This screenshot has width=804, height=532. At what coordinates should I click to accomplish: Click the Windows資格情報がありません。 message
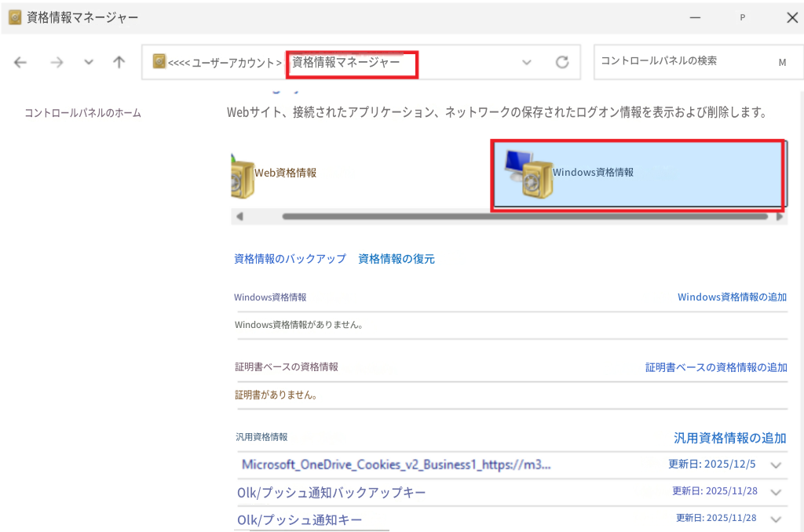(x=299, y=325)
